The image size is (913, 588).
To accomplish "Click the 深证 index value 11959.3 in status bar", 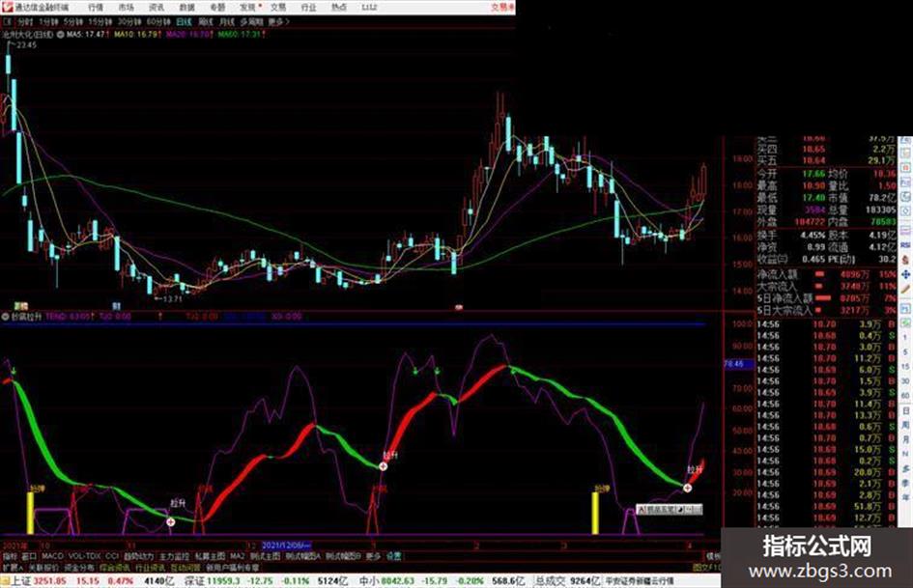I will [x=224, y=581].
